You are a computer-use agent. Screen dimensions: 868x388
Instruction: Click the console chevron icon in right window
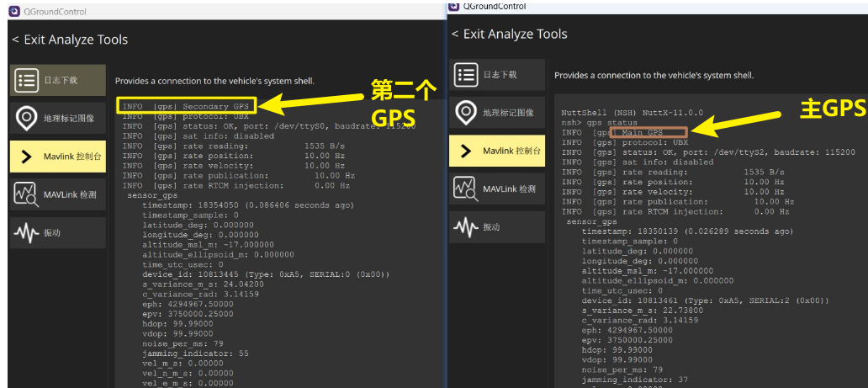[x=466, y=151]
